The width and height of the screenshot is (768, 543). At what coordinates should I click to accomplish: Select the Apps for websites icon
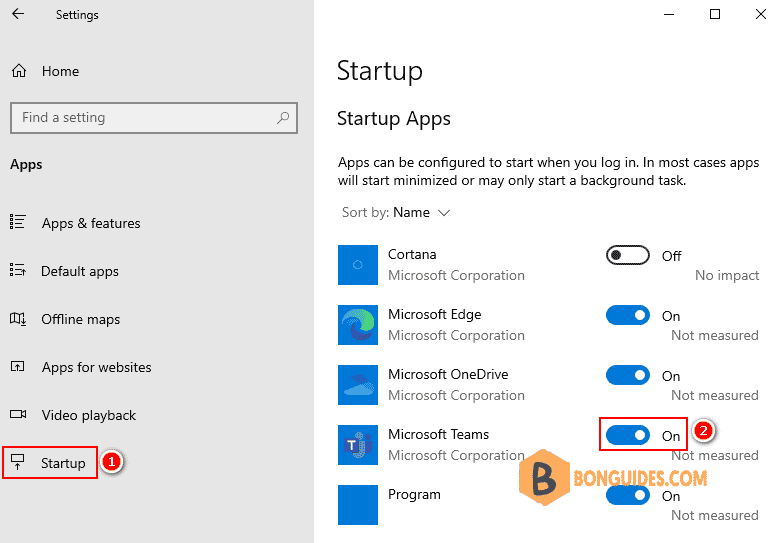pyautogui.click(x=18, y=366)
